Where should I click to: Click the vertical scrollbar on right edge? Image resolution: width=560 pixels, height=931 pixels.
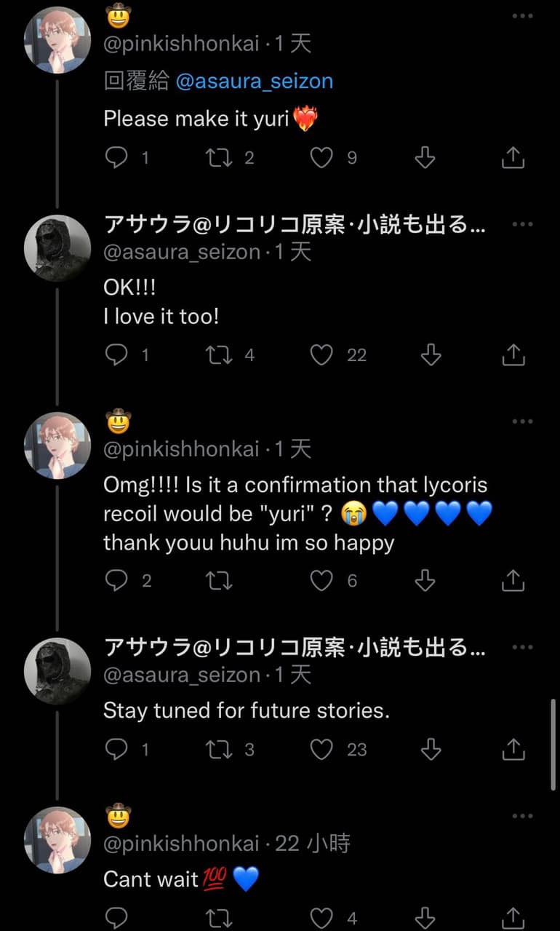[555, 744]
